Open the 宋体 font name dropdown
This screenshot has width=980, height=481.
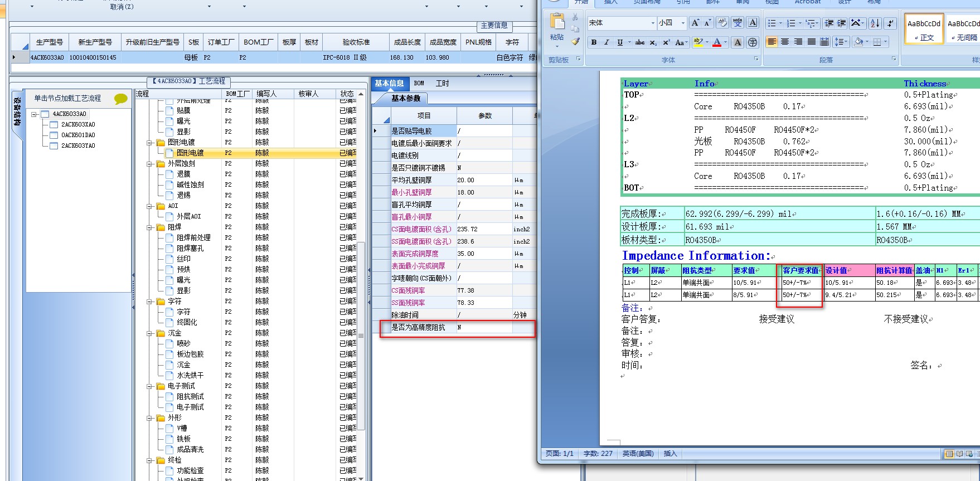tap(653, 23)
